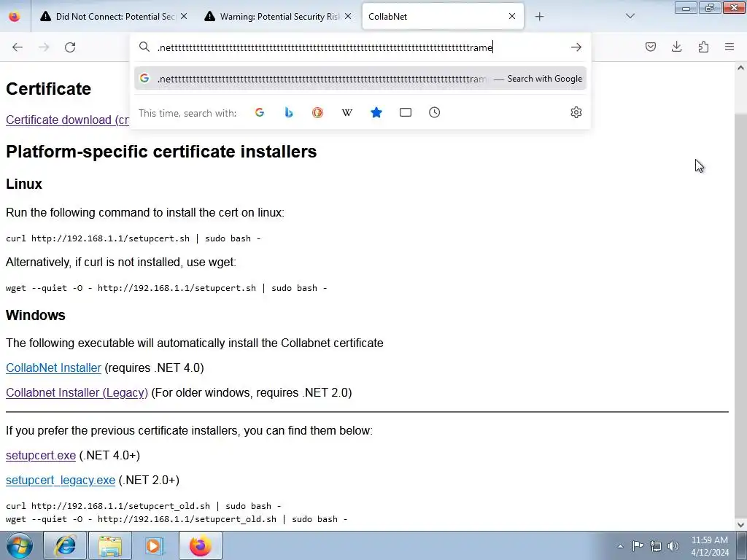Viewport: 747px width, 560px height.
Task: Click the Linux heading
Action: tap(24, 184)
